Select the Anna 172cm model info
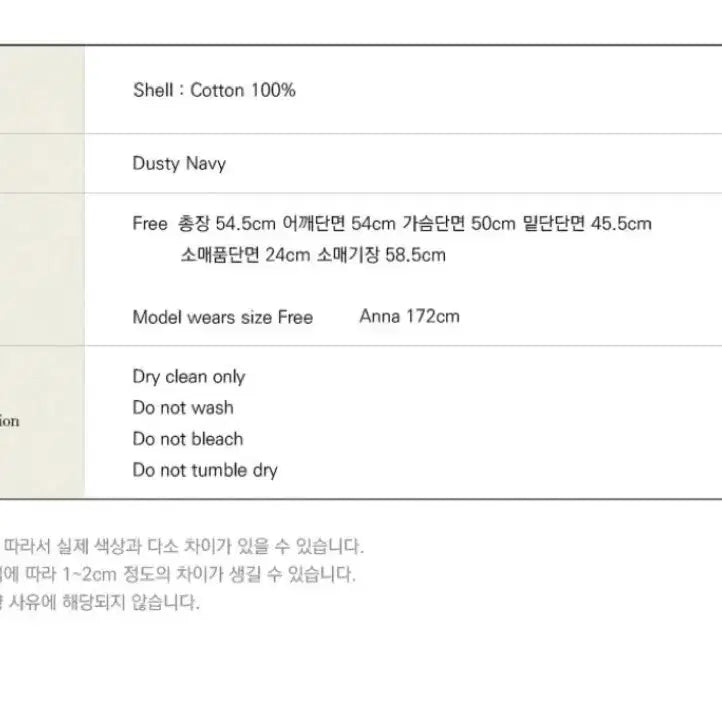This screenshot has height=722, width=722. pyautogui.click(x=409, y=317)
